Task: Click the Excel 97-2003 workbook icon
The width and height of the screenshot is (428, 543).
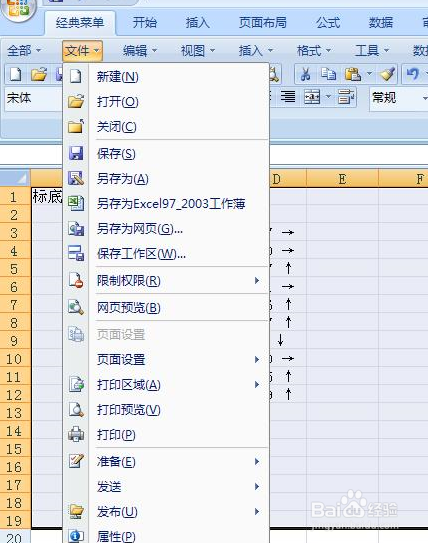Action: tap(76, 203)
